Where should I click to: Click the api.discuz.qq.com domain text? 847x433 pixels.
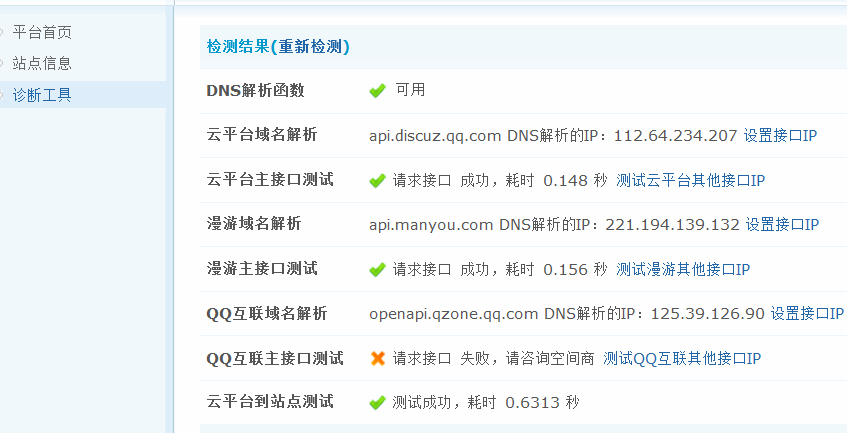pyautogui.click(x=435, y=135)
